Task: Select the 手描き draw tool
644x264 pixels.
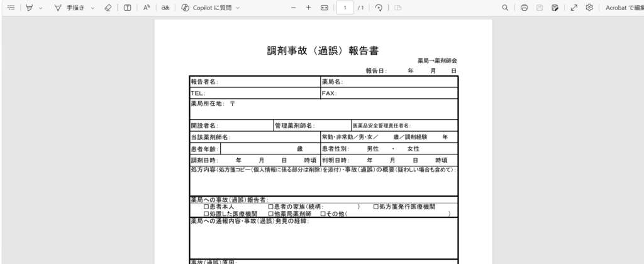Action: 69,8
